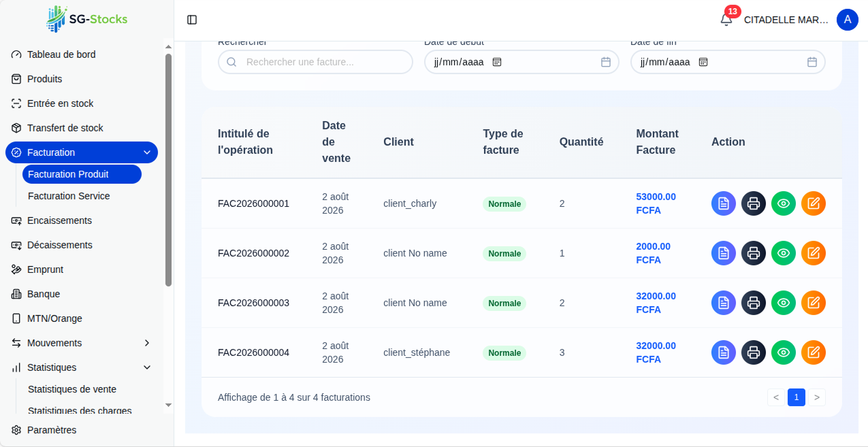
Task: Expand the Mouvements submenu chevron
Action: coord(147,343)
